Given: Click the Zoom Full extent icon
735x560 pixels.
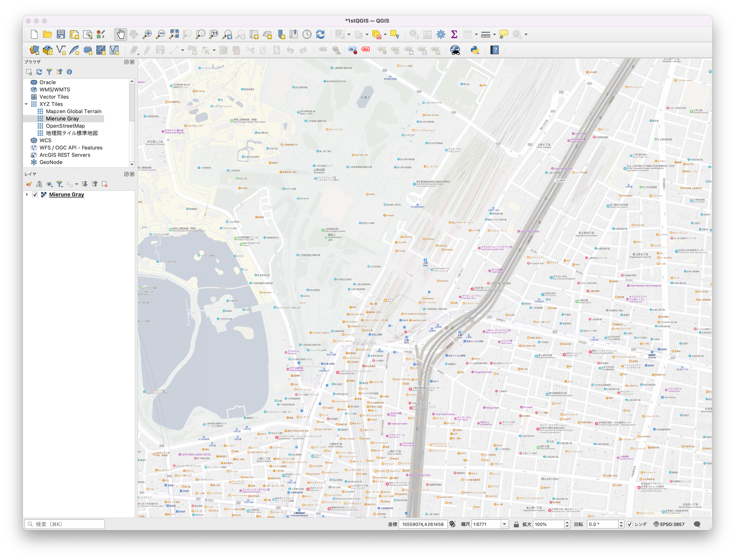Looking at the screenshot, I should (174, 34).
